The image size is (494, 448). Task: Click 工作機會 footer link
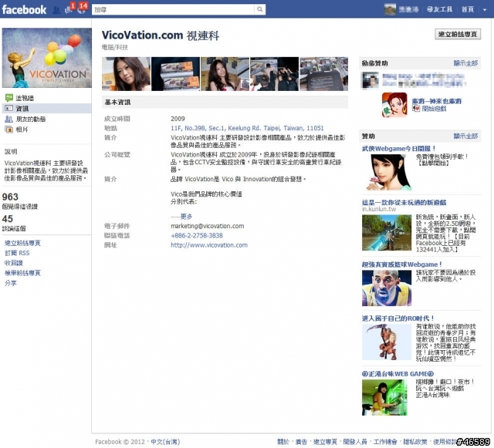[385, 442]
